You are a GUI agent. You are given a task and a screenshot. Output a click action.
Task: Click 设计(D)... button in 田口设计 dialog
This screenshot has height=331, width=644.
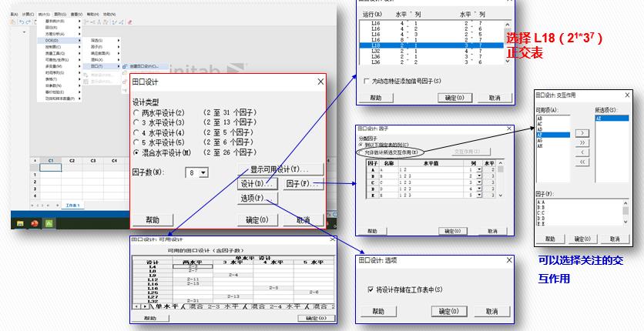click(258, 184)
